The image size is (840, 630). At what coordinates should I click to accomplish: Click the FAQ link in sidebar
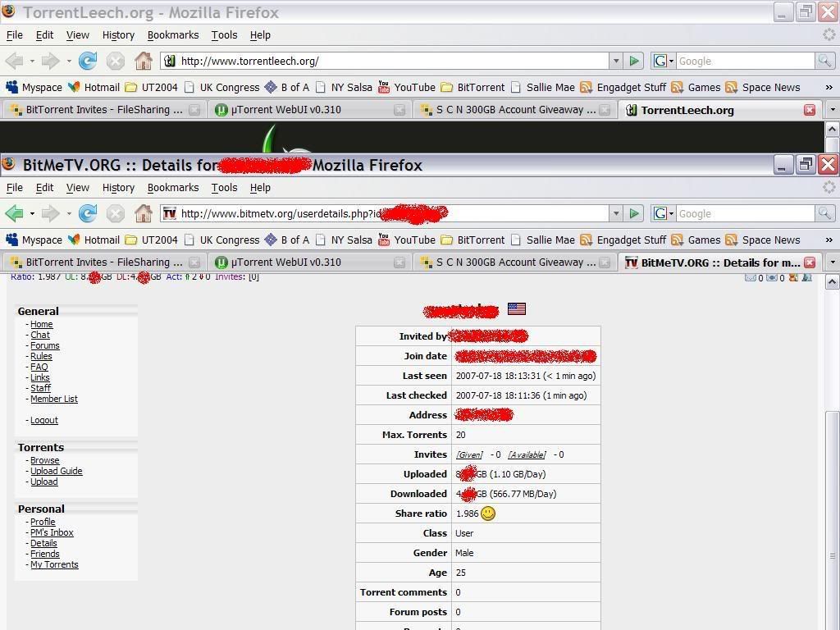39,367
